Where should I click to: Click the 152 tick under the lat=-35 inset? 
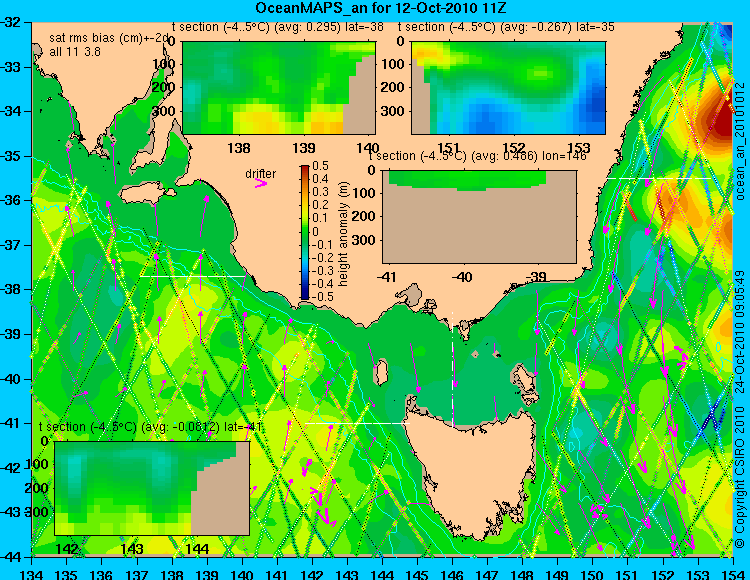pos(514,148)
